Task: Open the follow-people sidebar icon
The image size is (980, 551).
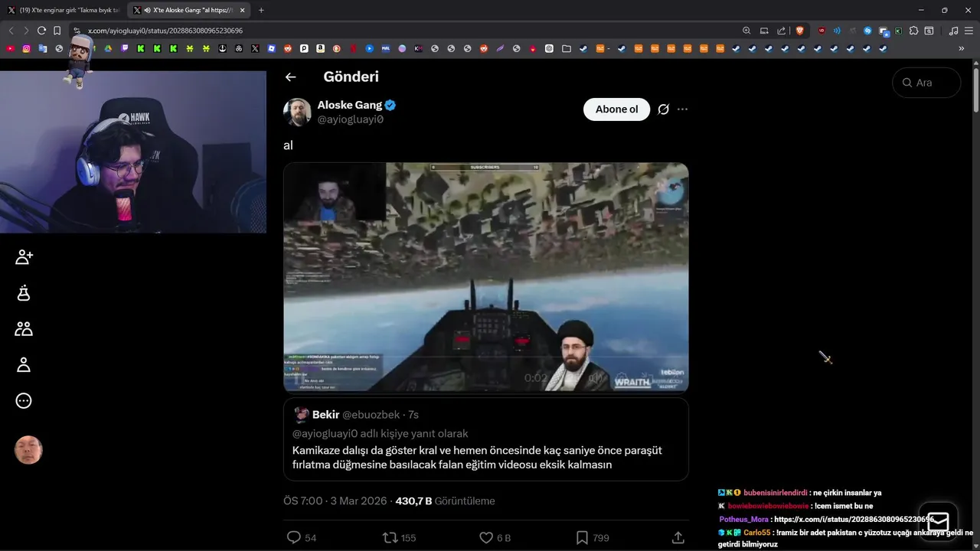Action: (24, 257)
